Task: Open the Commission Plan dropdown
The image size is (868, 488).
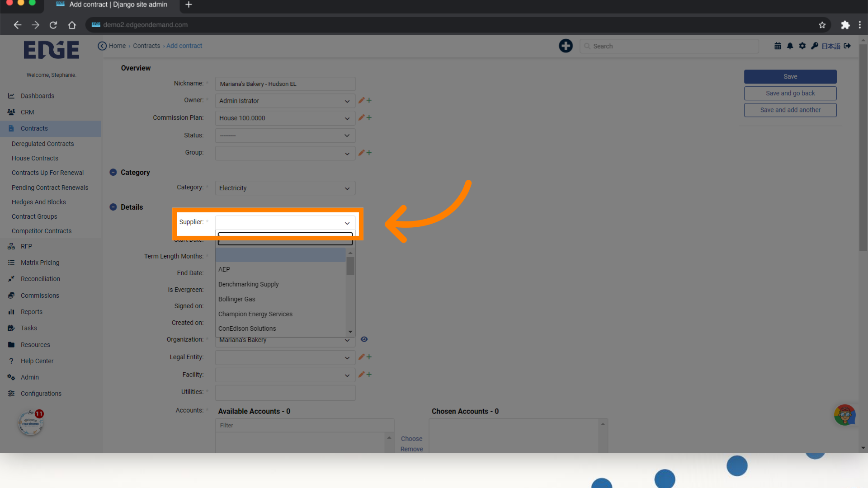Action: (x=285, y=118)
